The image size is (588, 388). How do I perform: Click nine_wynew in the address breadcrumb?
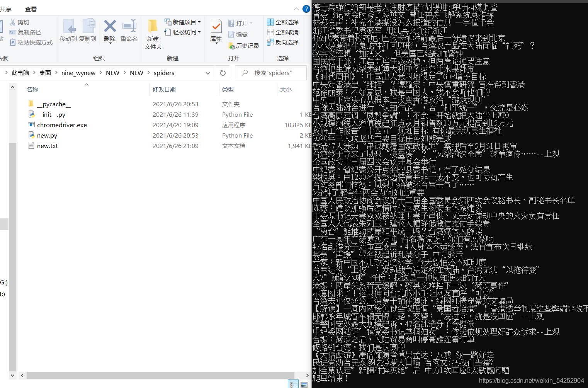click(x=78, y=73)
